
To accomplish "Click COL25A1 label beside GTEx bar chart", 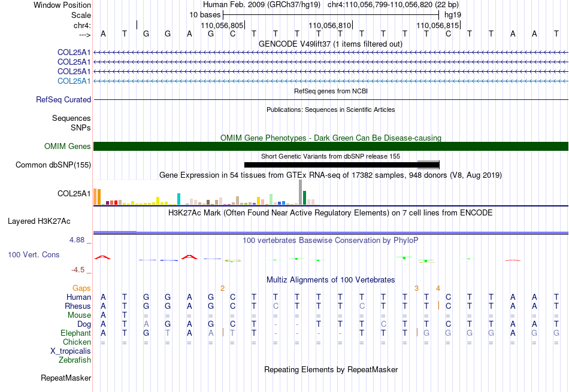I will click(x=74, y=194).
